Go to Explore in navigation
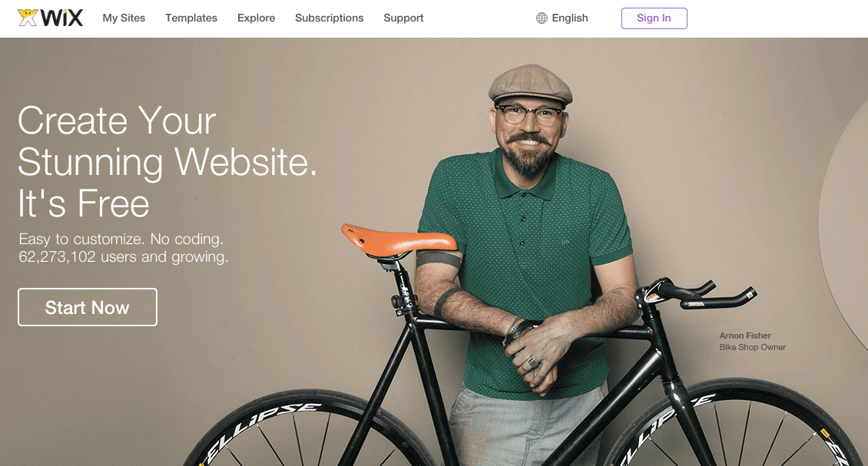The height and width of the screenshot is (466, 868). pyautogui.click(x=257, y=18)
